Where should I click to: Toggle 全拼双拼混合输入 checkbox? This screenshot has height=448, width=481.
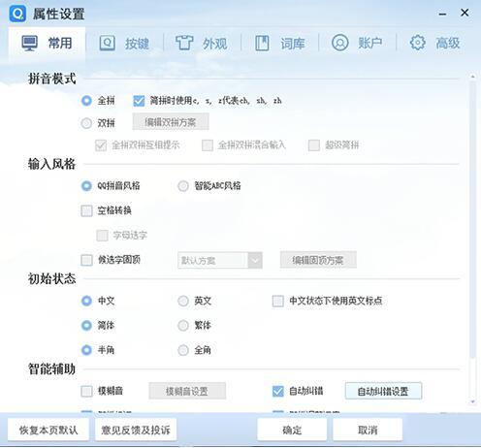pos(208,145)
